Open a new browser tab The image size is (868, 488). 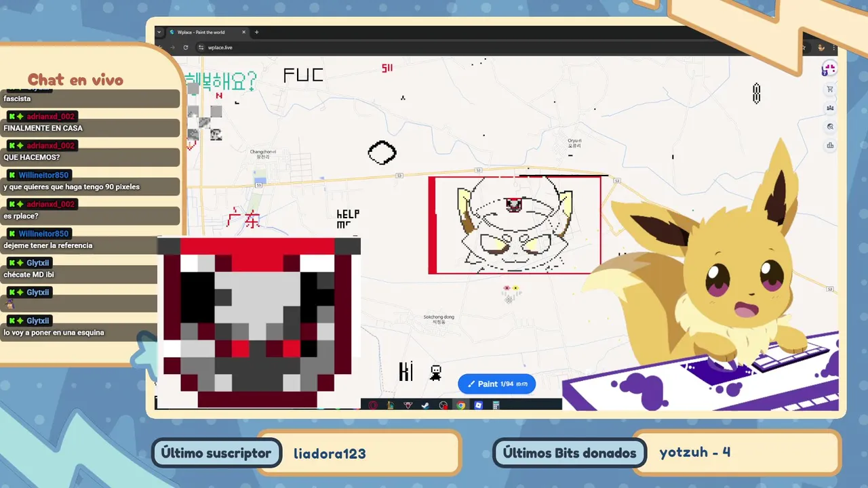[x=256, y=32]
